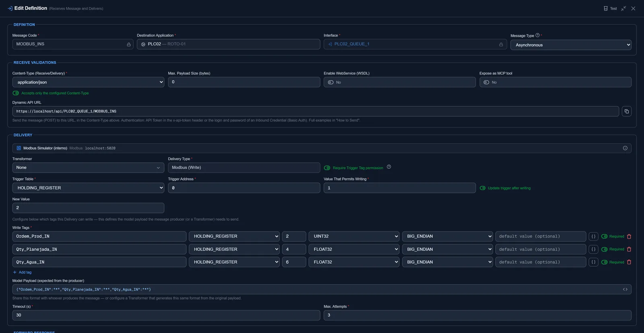
Task: Open register type dropdown for Qty_Agua_IN
Action: (x=234, y=262)
